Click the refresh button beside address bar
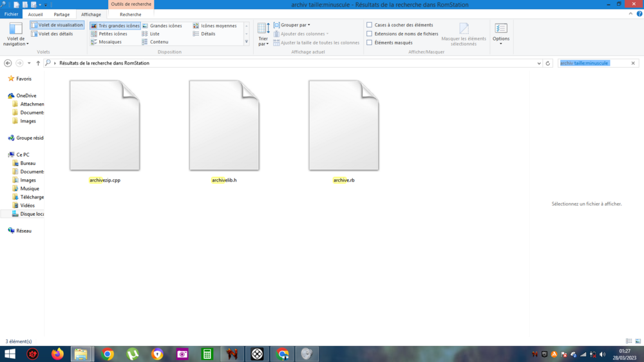 [548, 63]
